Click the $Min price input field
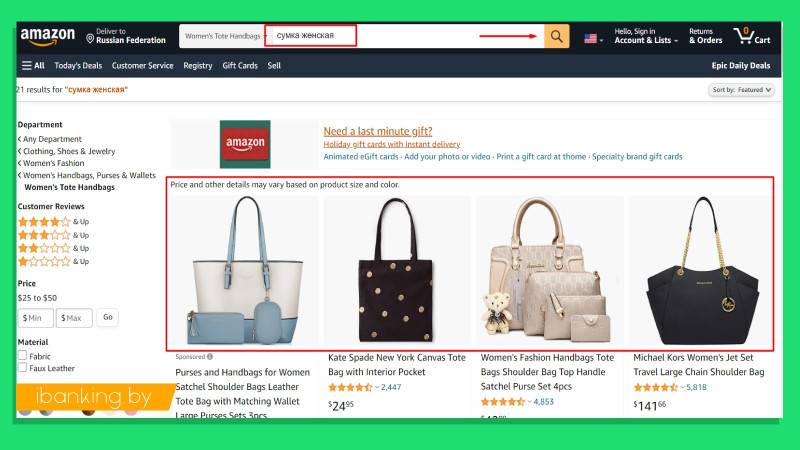 tap(36, 317)
